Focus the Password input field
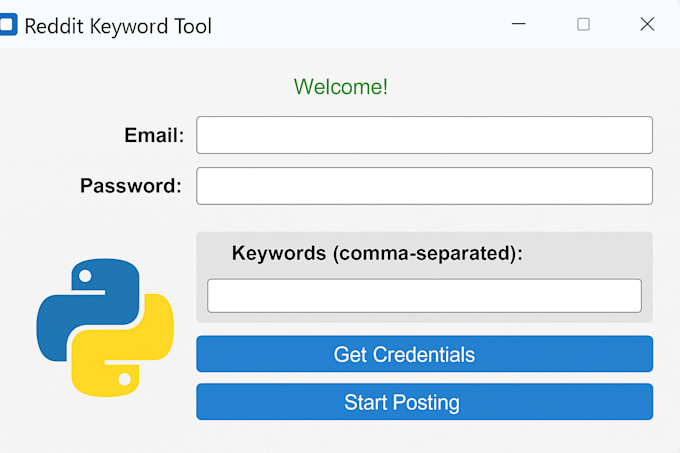The height and width of the screenshot is (453, 680). (424, 186)
